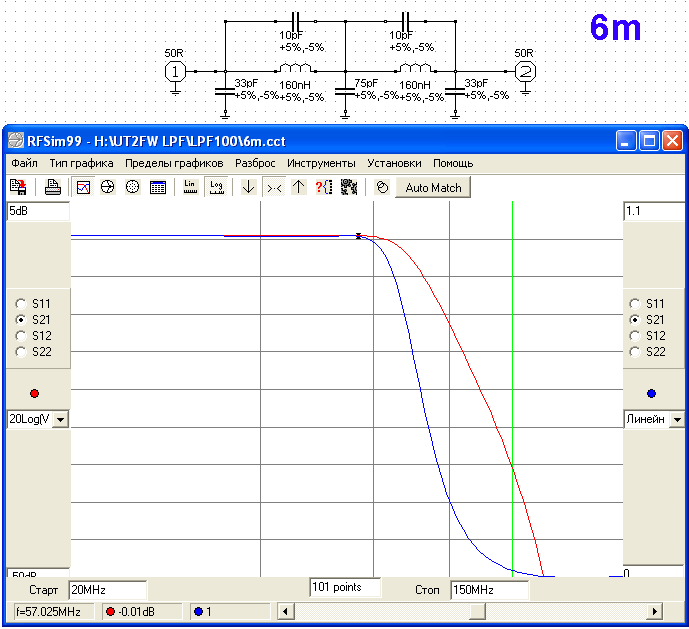689x629 pixels.
Task: Click the left 160nH inductor symbol
Action: click(x=295, y=68)
